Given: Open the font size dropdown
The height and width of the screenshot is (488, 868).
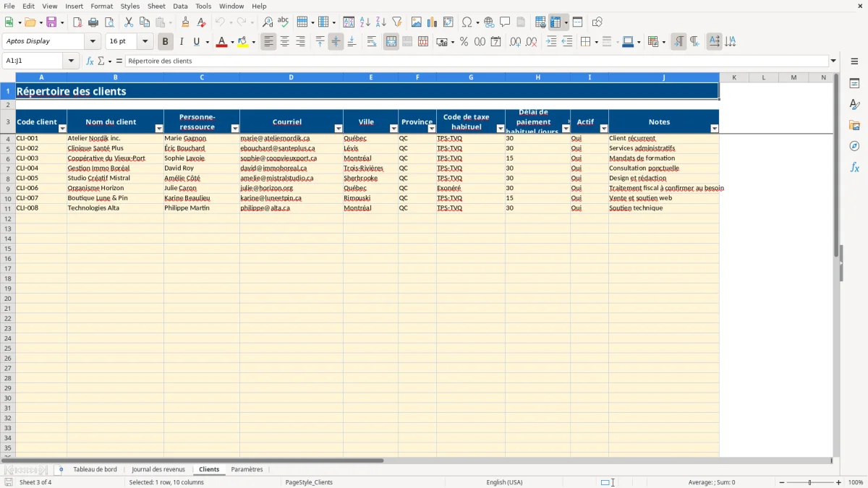Looking at the screenshot, I should [145, 42].
